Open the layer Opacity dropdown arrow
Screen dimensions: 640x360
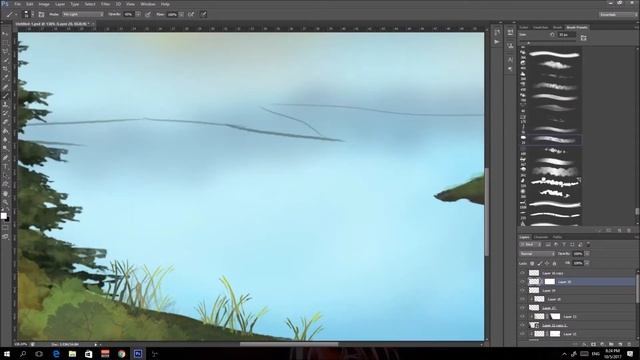pyautogui.click(x=587, y=254)
